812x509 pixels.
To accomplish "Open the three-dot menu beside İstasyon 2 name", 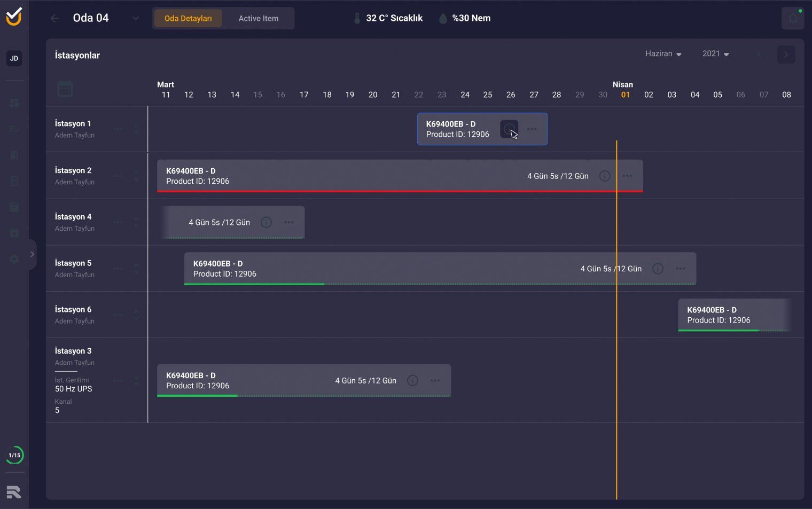I will 118,176.
